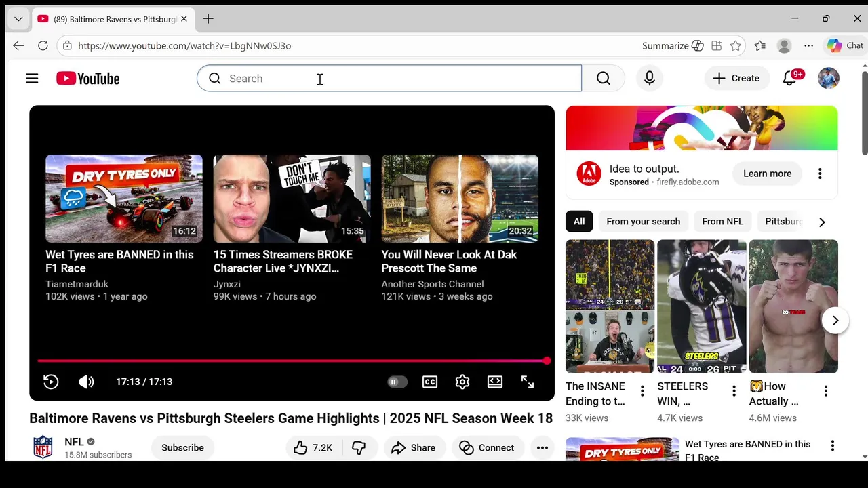Enter full screen mode
Image resolution: width=868 pixels, height=488 pixels.
[528, 382]
